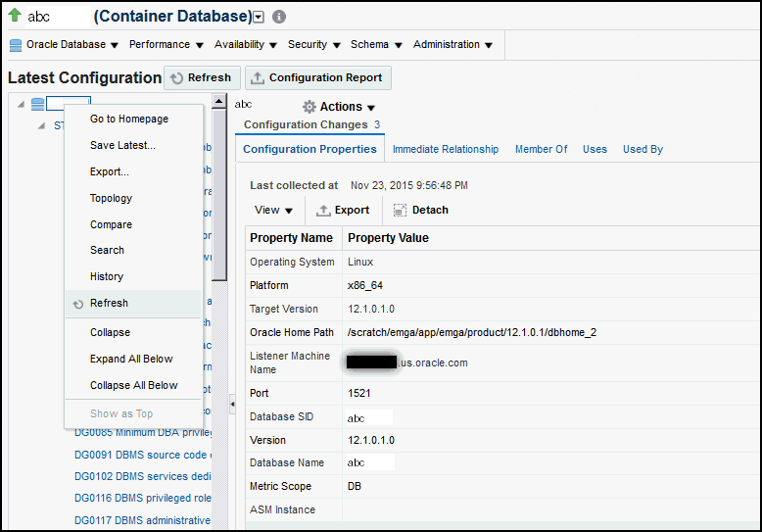The image size is (762, 532).
Task: Collapse the left pane with splitter arrow
Action: (232, 404)
